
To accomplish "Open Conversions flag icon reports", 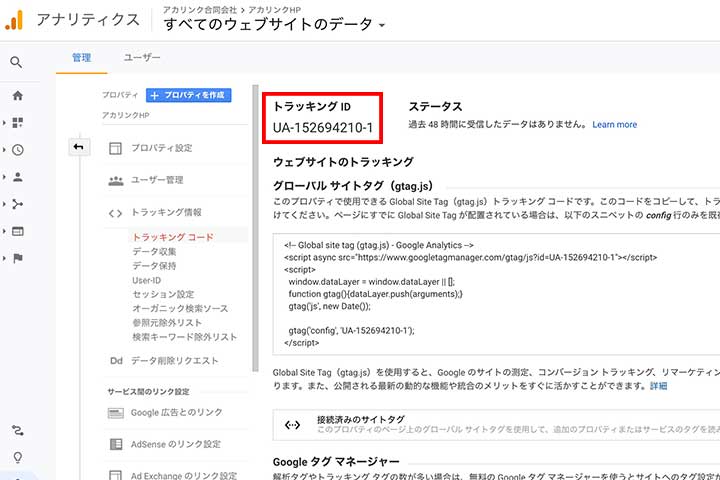I will tap(17, 258).
